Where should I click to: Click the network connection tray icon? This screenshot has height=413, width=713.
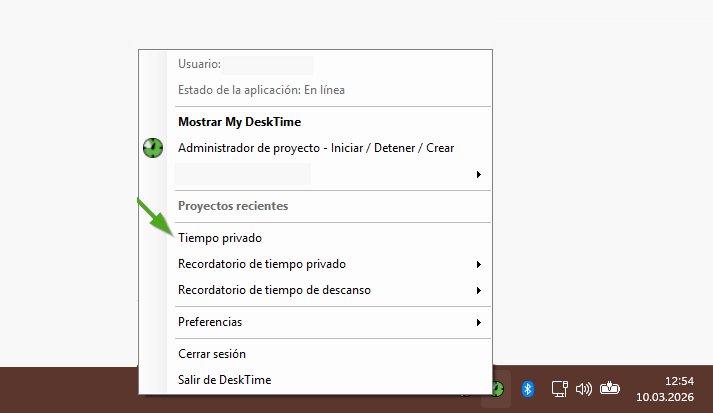pos(561,388)
